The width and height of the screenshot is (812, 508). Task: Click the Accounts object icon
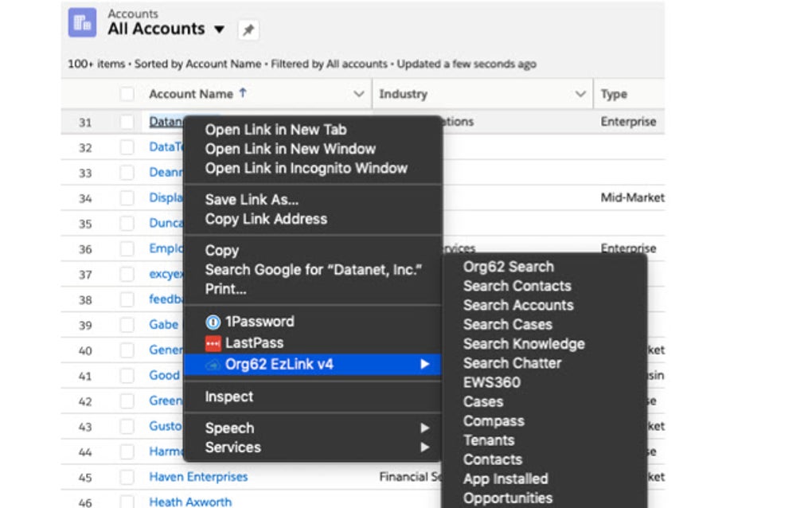point(83,23)
